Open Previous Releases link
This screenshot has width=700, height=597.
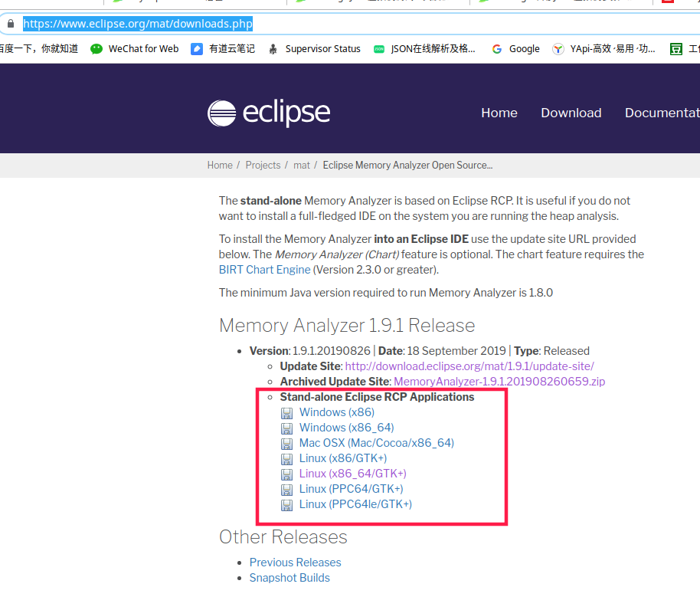[x=295, y=563]
